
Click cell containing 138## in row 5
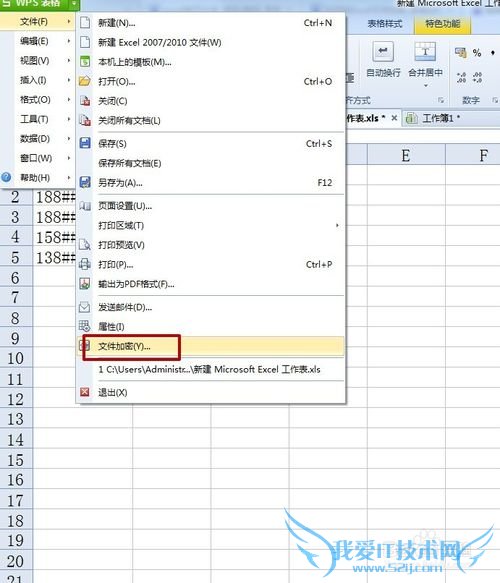(55, 257)
